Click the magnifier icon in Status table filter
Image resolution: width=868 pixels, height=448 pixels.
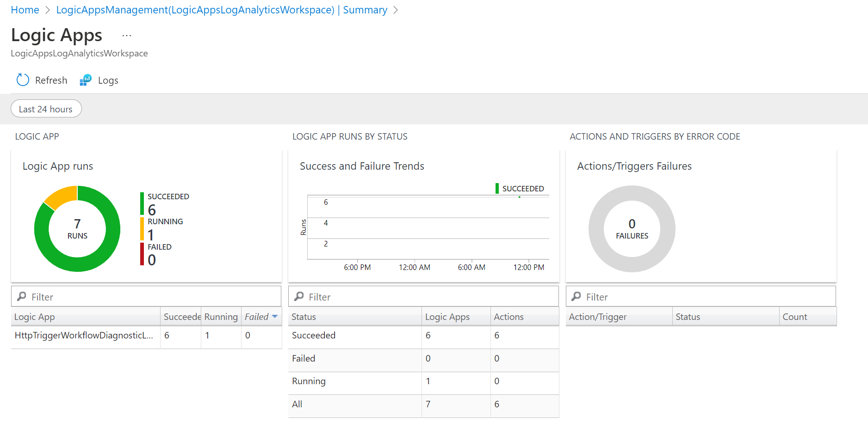click(x=299, y=296)
